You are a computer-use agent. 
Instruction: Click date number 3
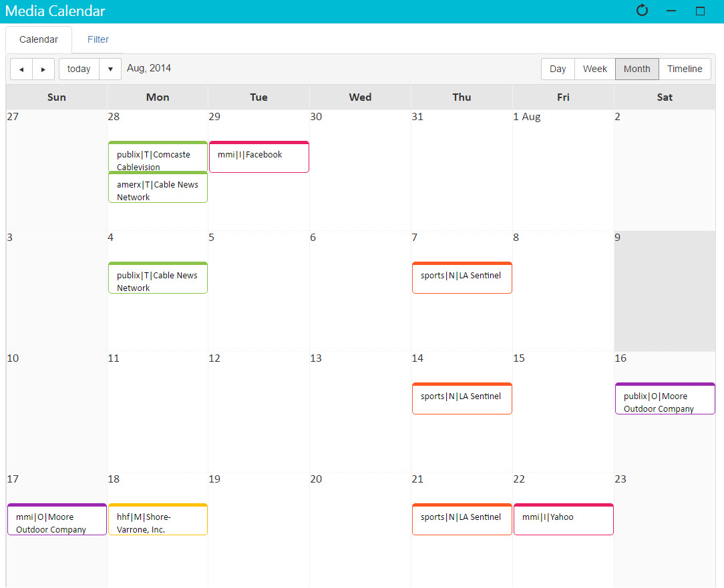pos(10,238)
